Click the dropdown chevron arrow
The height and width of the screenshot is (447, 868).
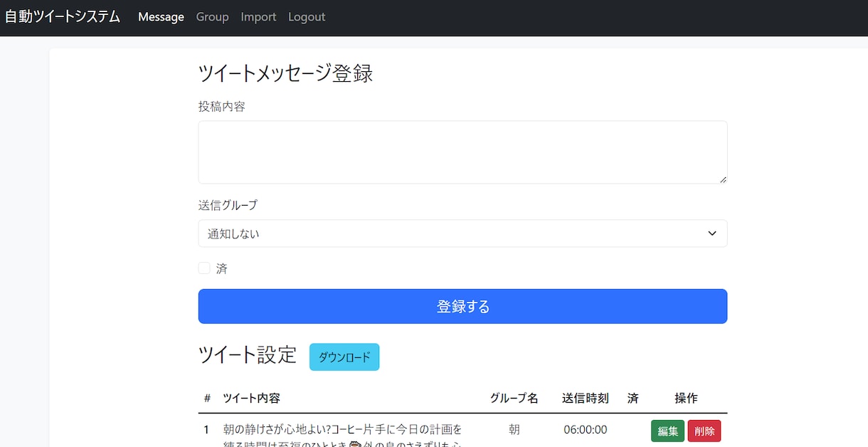712,233
